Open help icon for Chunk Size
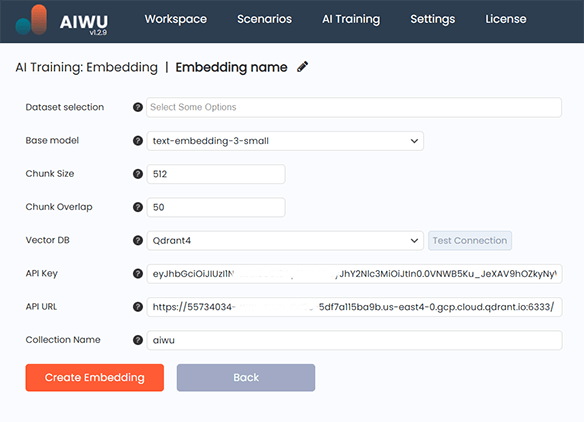The height and width of the screenshot is (422, 584). tap(138, 174)
